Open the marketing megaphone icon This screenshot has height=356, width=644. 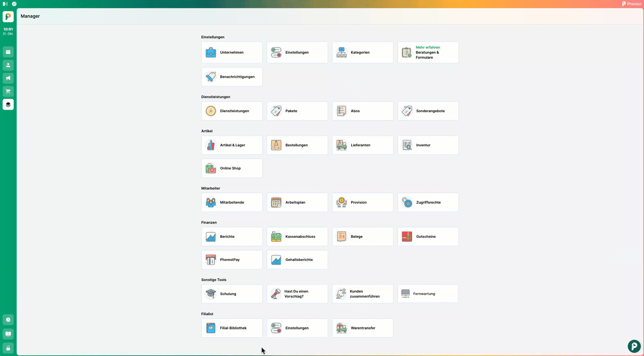pyautogui.click(x=8, y=78)
